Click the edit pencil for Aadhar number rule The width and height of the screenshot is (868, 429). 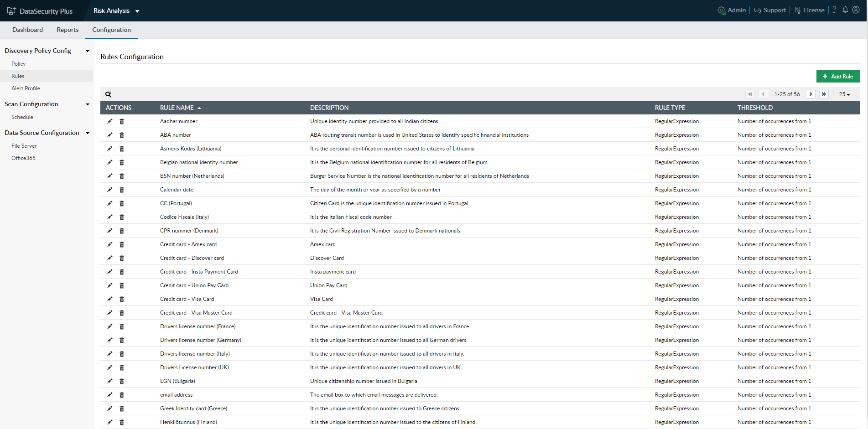pos(109,121)
